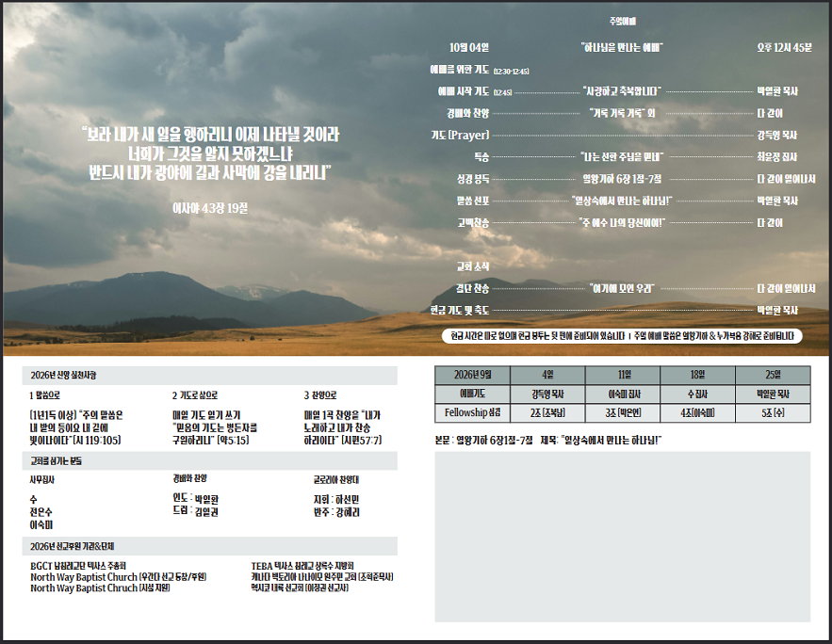Screen dimensions: 832x644
Task: Click the "2026년 선교후원 기관&단체" section header
Action: (x=209, y=546)
